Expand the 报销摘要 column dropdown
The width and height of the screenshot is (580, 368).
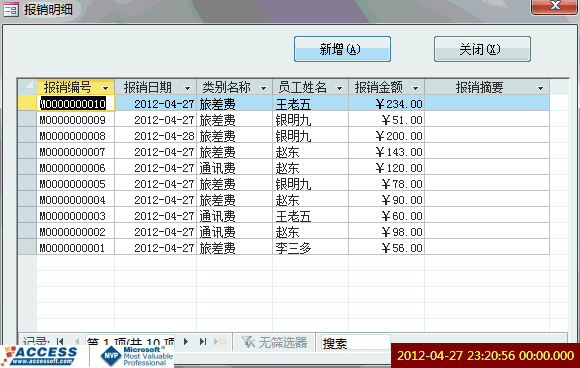click(x=540, y=88)
